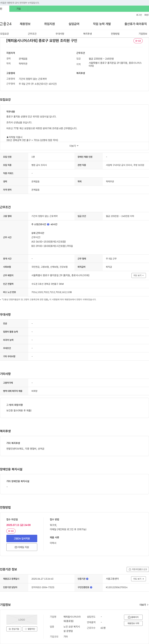
Task: Toggle the 열람차단 block button
Action: pos(30,629)
